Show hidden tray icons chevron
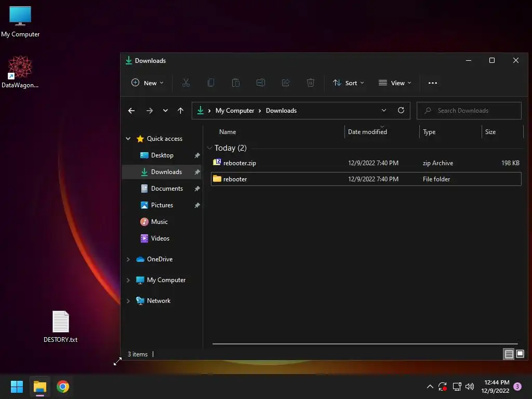This screenshot has height=399, width=532. (430, 387)
